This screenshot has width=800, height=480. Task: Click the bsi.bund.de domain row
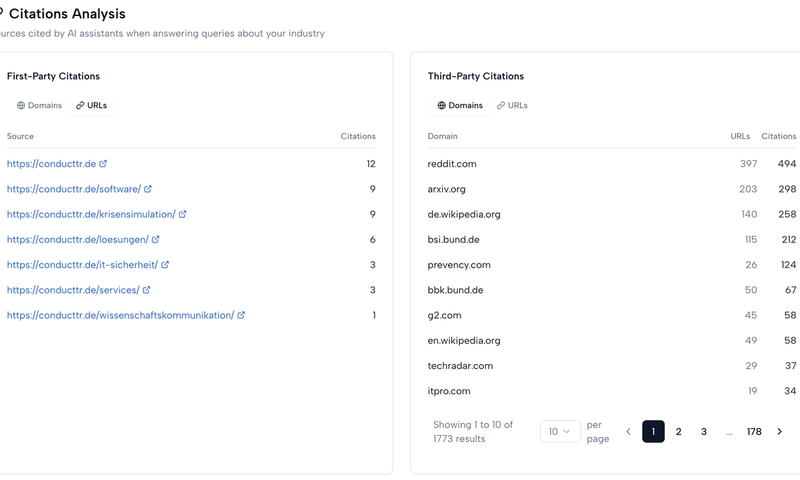click(x=612, y=239)
